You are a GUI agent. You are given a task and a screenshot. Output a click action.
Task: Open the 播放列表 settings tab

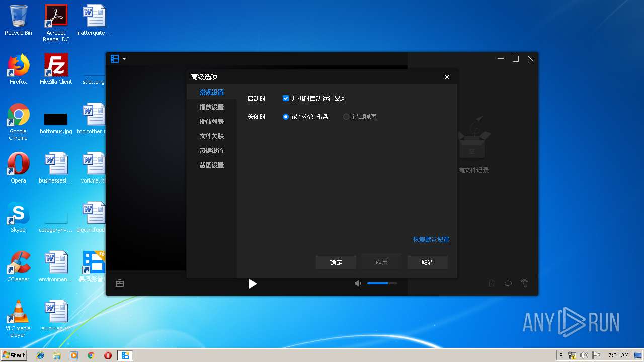coord(212,122)
